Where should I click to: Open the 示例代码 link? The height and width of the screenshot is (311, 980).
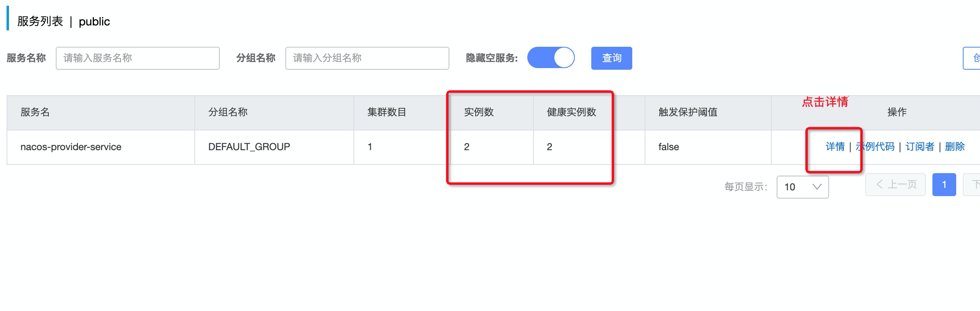[x=875, y=146]
